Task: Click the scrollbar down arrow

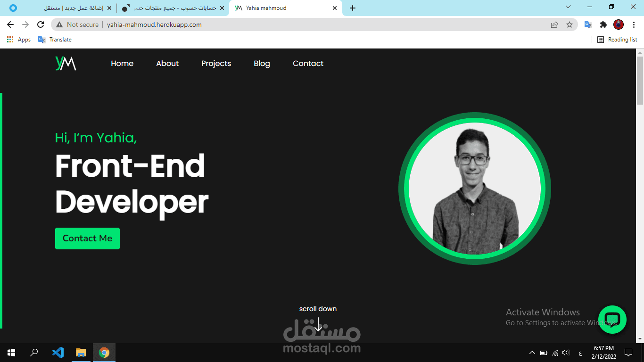Action: pos(640,339)
